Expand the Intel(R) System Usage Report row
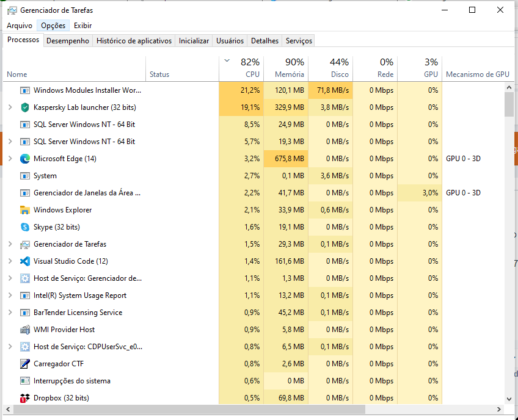Image resolution: width=518 pixels, height=420 pixels. coord(10,295)
